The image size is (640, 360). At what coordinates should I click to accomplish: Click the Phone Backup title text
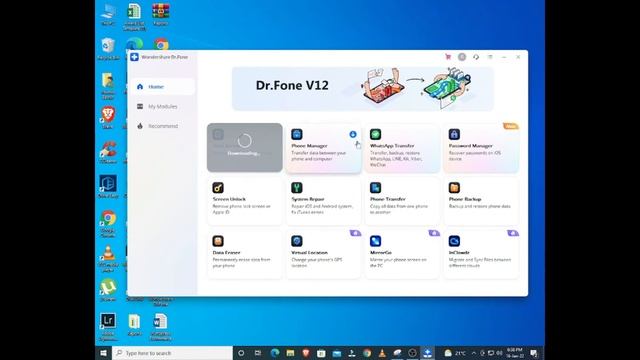pos(465,199)
